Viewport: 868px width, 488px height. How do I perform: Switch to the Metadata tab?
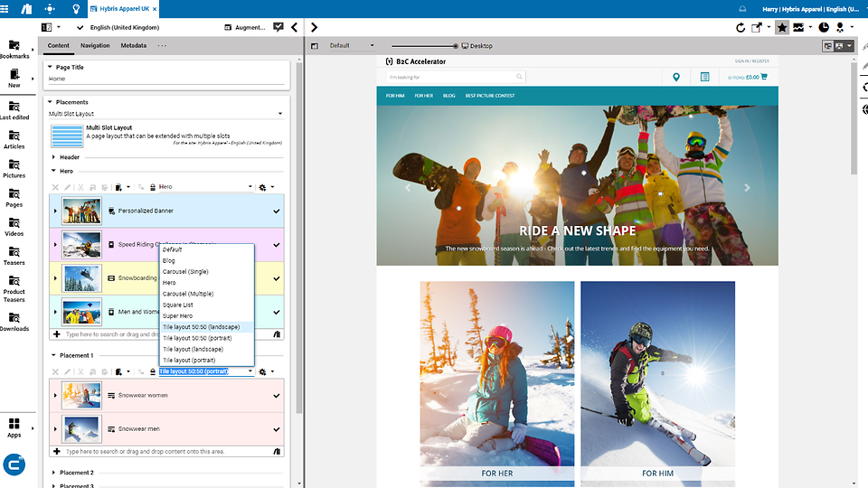point(134,45)
